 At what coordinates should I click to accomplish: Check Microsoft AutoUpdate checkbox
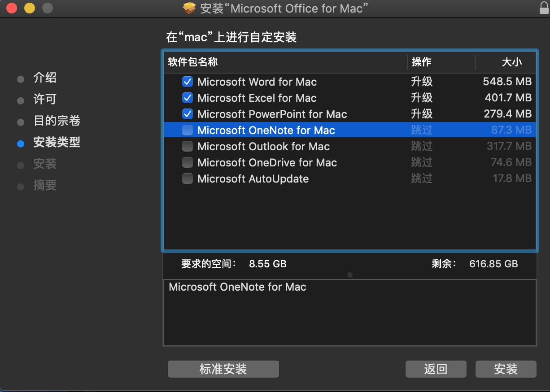[188, 179]
